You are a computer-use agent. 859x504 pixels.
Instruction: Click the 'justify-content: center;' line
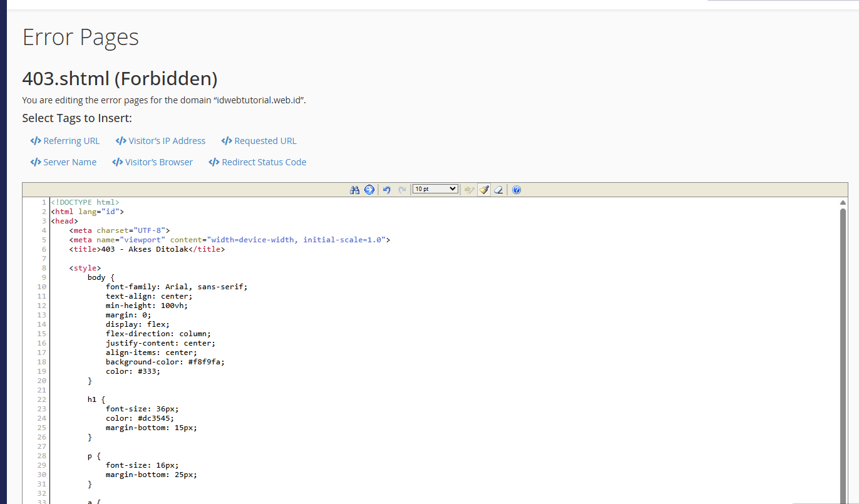[x=161, y=343]
